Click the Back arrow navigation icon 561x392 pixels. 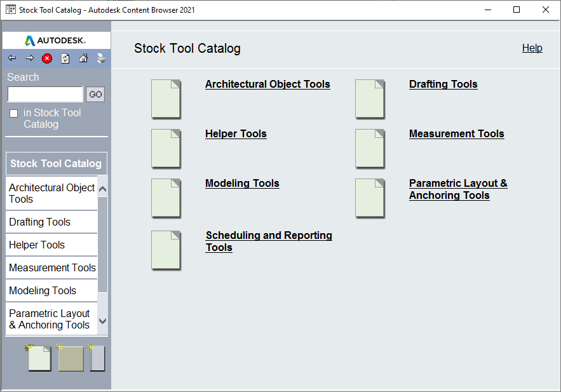[12, 58]
